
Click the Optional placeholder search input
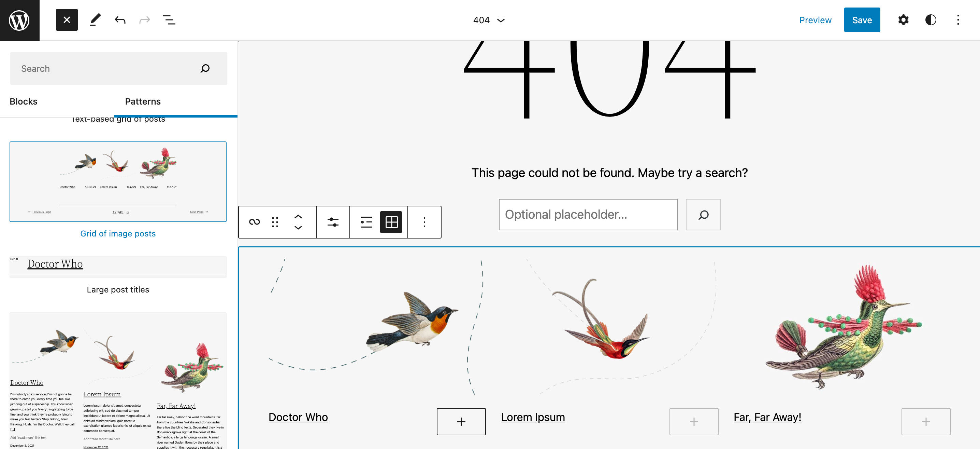coord(588,214)
